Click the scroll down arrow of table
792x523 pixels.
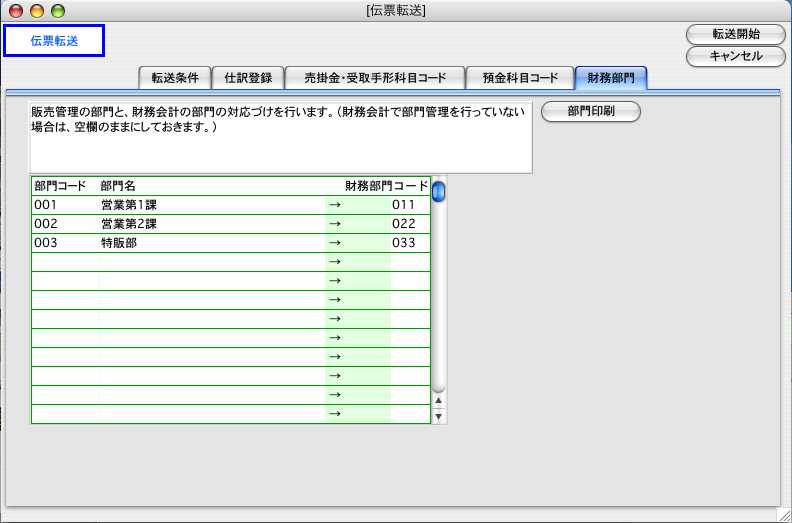coord(439,416)
